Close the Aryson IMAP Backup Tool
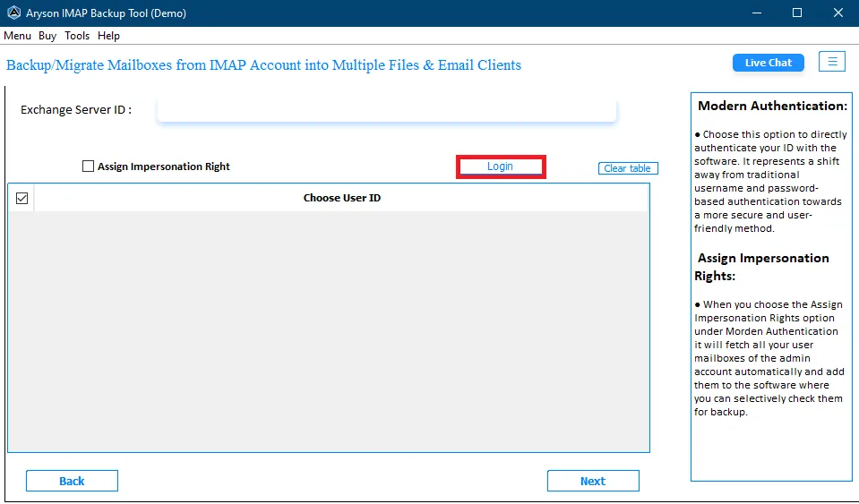Image resolution: width=859 pixels, height=504 pixels. tap(838, 13)
